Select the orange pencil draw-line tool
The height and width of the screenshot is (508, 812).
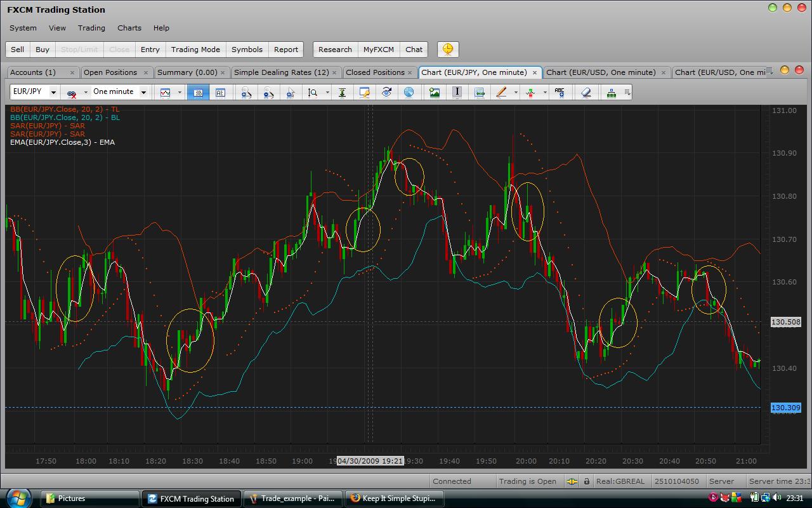[501, 93]
